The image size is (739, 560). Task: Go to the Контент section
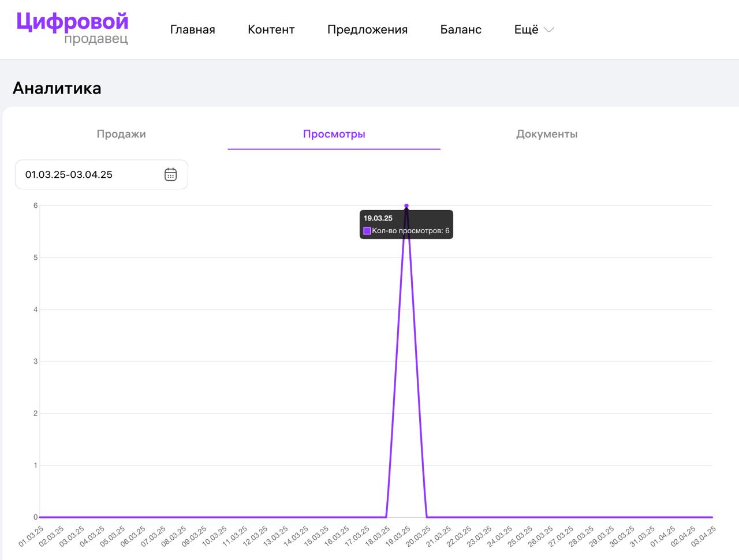(271, 29)
